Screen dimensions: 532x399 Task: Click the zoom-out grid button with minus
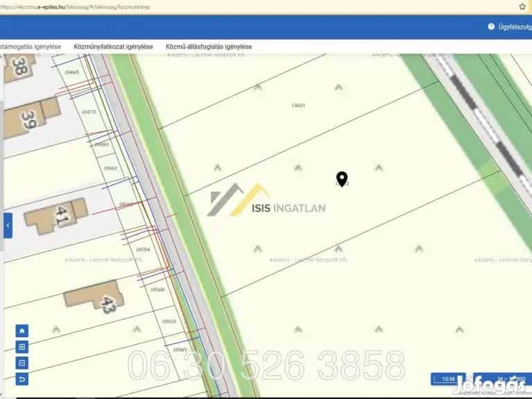click(22, 363)
